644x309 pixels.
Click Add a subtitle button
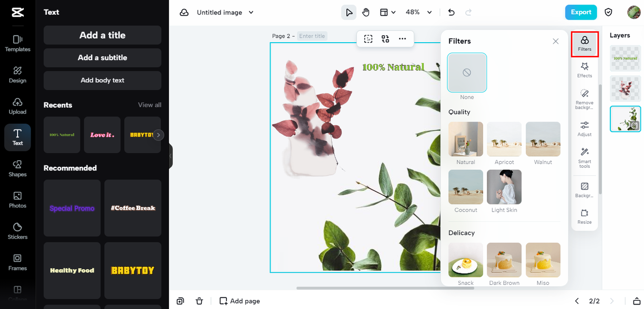[x=103, y=58]
